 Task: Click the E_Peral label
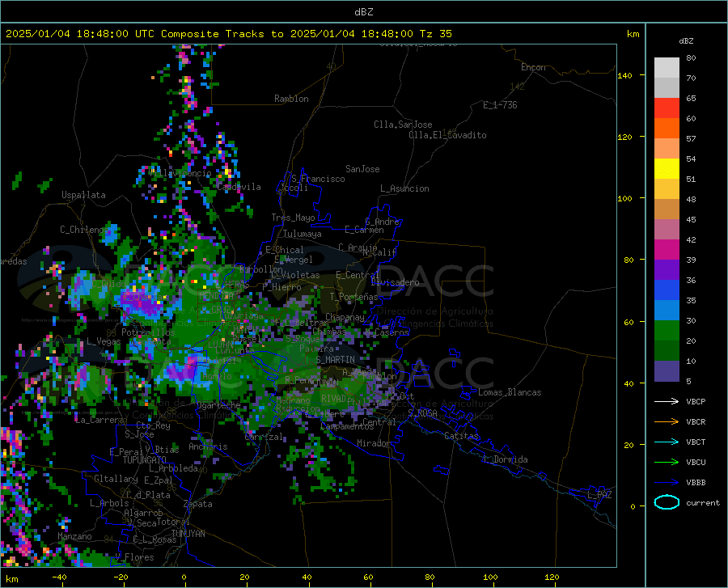tap(126, 451)
